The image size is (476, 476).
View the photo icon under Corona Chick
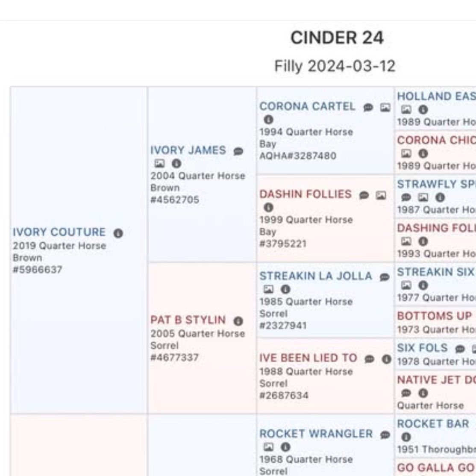[406, 153]
